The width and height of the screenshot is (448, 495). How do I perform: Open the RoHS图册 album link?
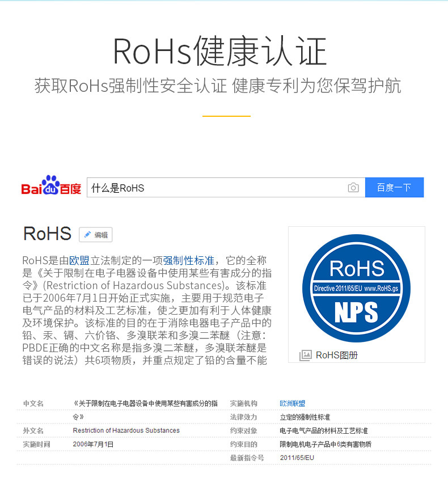click(x=337, y=355)
